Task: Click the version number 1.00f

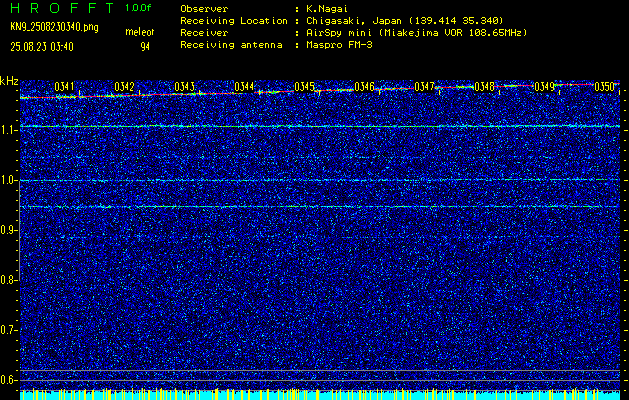Action: (138, 8)
